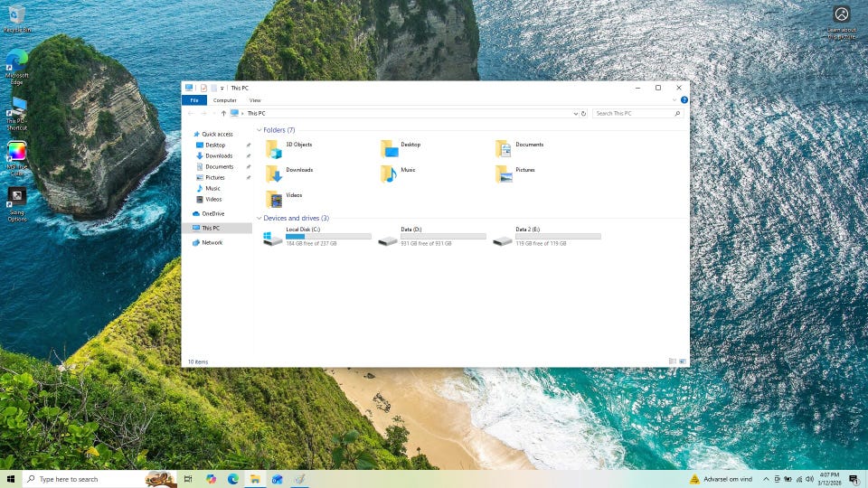Viewport: 868px width, 488px height.
Task: Select the MSI True Color desktop icon
Action: tap(16, 159)
